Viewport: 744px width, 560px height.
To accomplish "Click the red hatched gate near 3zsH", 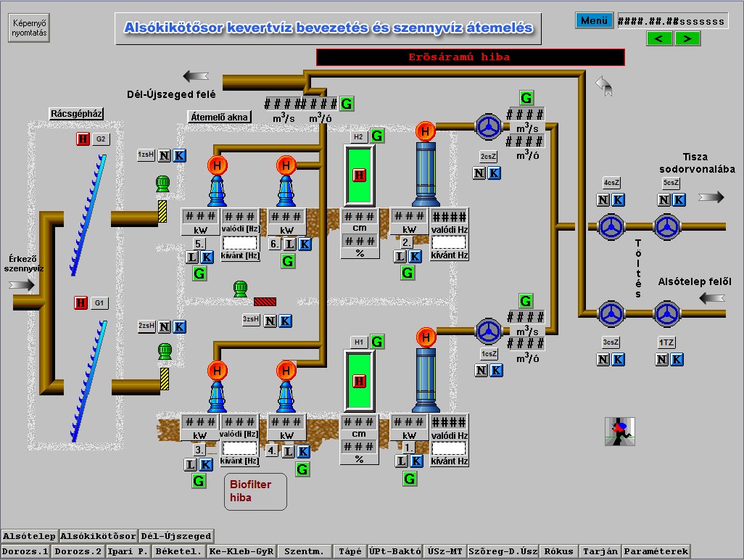I will (x=265, y=302).
